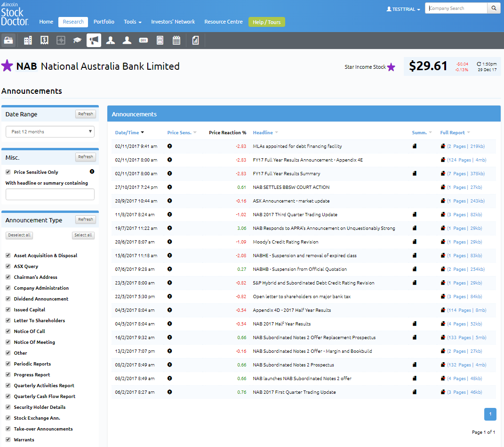Open summary icon for MLAs appointed announcement
Viewport: 504px width, 447px height.
pos(415,146)
